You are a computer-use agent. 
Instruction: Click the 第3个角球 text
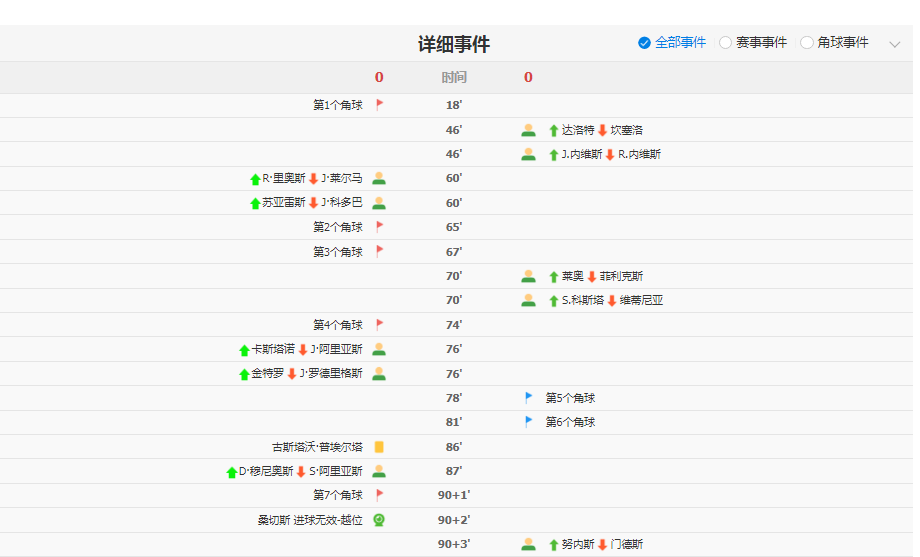(x=338, y=252)
